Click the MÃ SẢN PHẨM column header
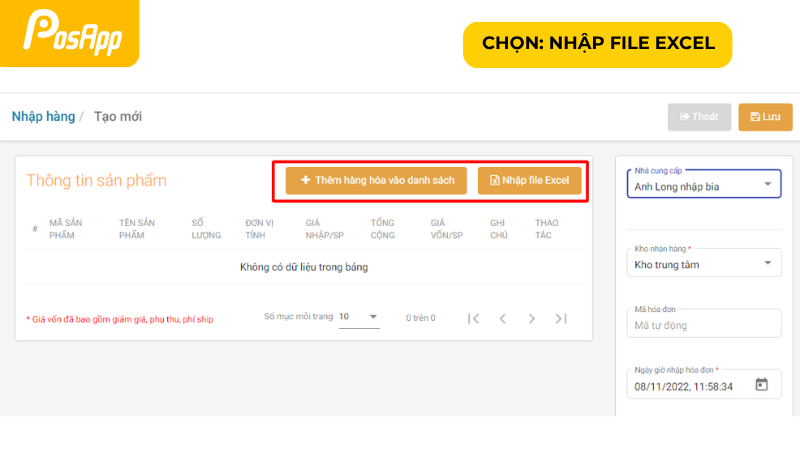The image size is (800, 450). 65,229
